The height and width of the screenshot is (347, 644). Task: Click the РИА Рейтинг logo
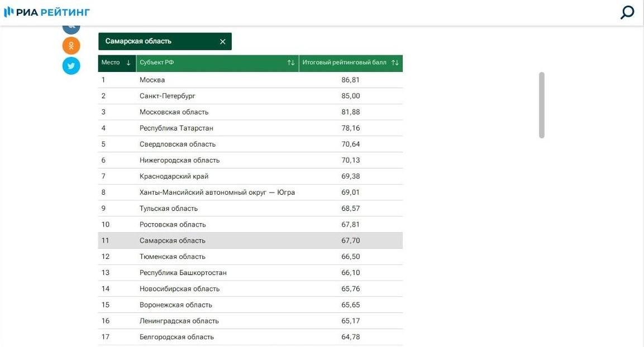47,12
